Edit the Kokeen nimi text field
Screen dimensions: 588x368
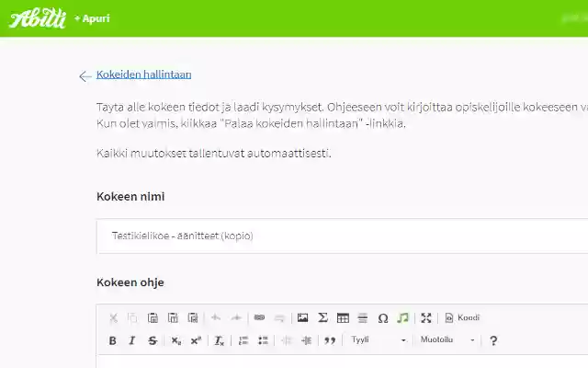[342, 236]
